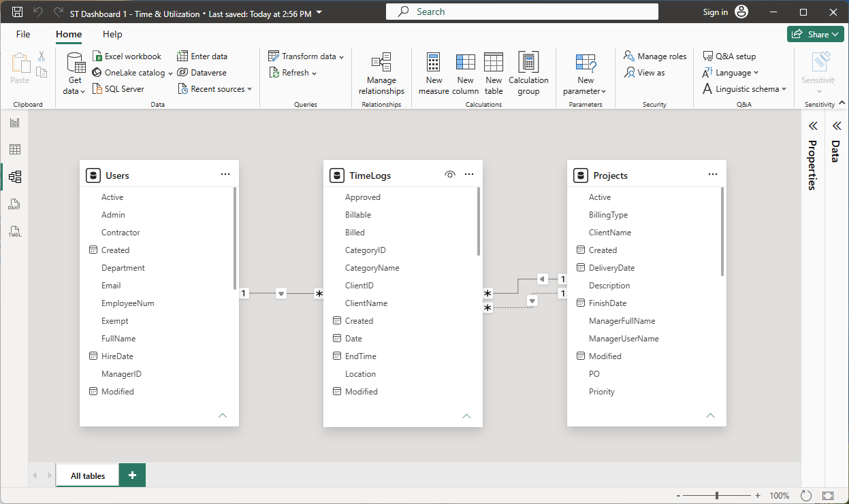Import from Excel workbook

127,56
